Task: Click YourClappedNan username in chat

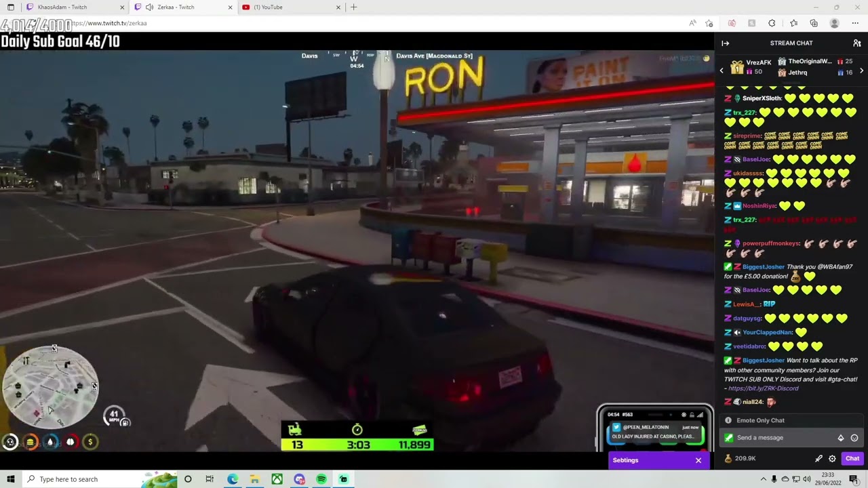Action: pyautogui.click(x=768, y=333)
